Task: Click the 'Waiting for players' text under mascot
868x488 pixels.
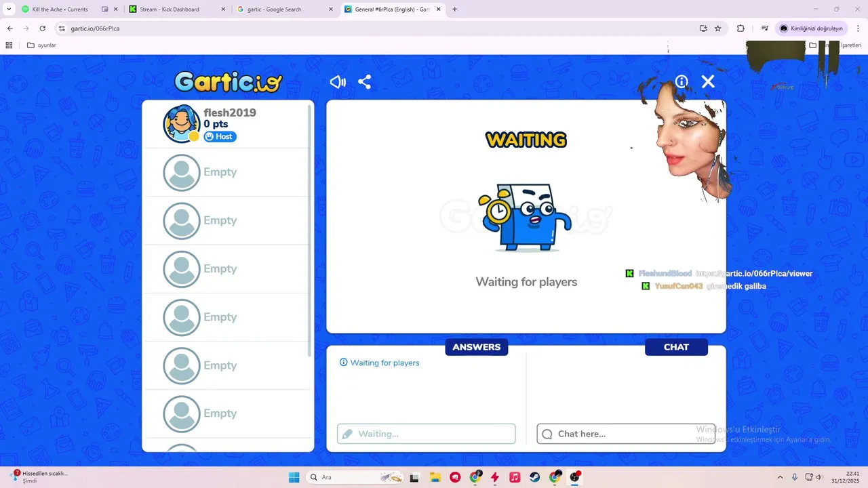Action: point(526,282)
